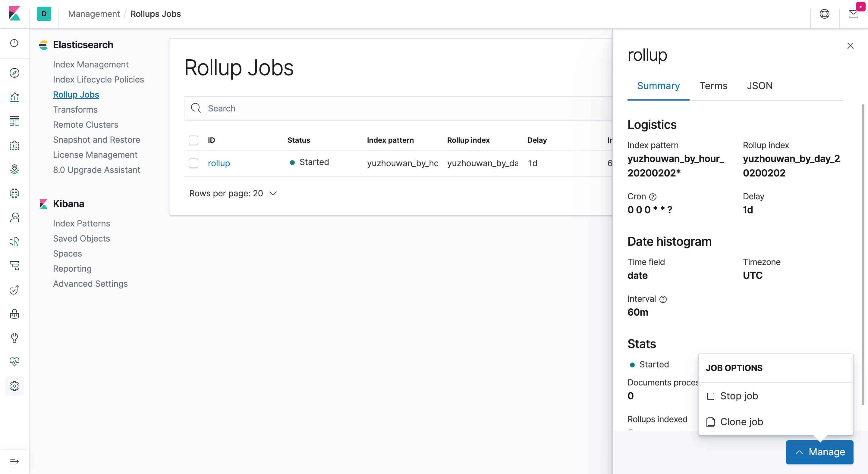Click the Recently viewed clock icon

tap(14, 43)
